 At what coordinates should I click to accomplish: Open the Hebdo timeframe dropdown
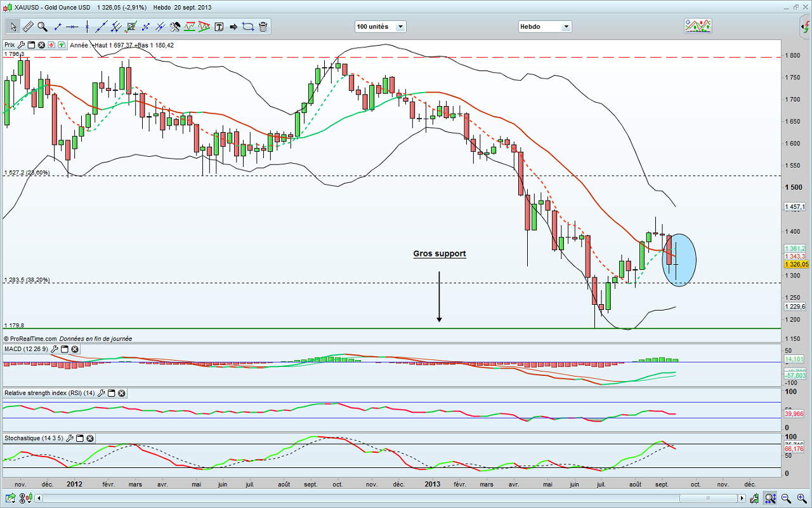point(545,27)
